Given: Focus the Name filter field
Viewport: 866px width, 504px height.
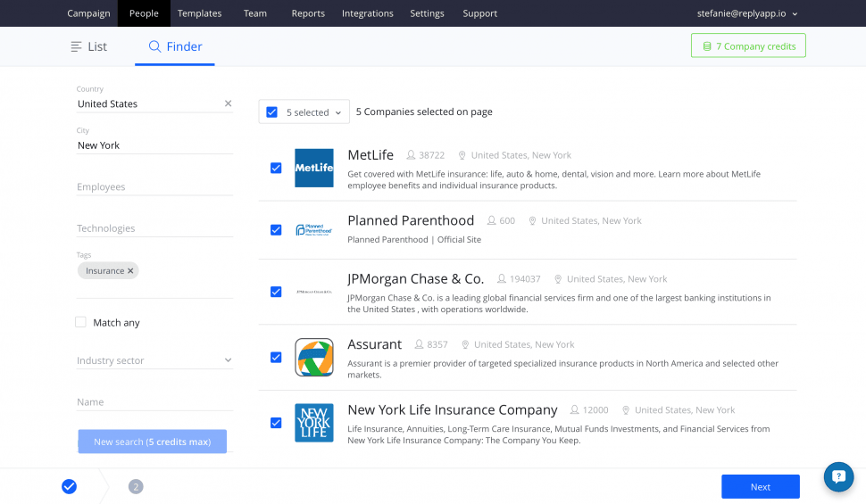Looking at the screenshot, I should coord(154,402).
